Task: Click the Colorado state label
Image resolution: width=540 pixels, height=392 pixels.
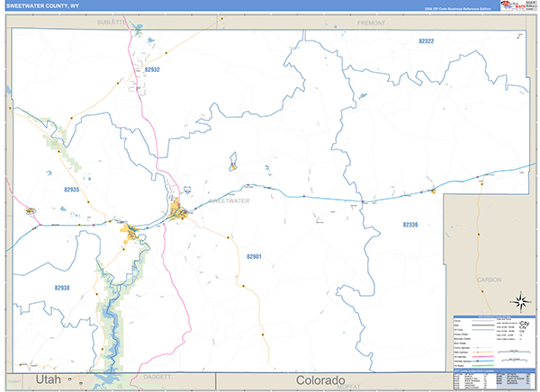Action: tap(320, 380)
